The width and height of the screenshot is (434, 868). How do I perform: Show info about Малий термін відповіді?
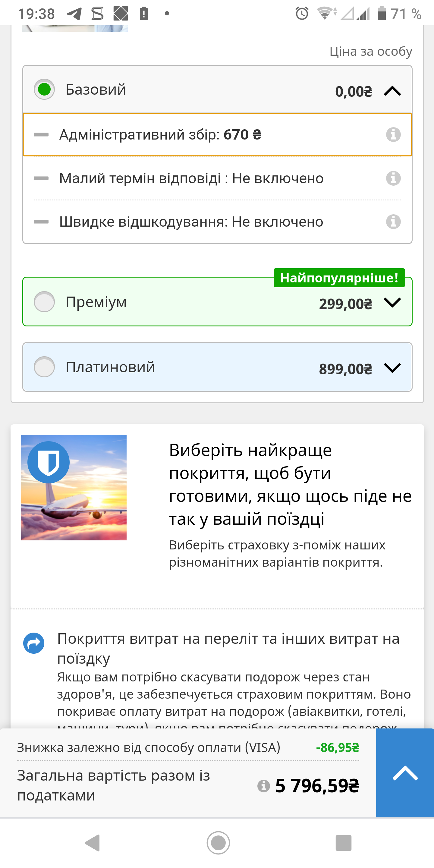[393, 178]
